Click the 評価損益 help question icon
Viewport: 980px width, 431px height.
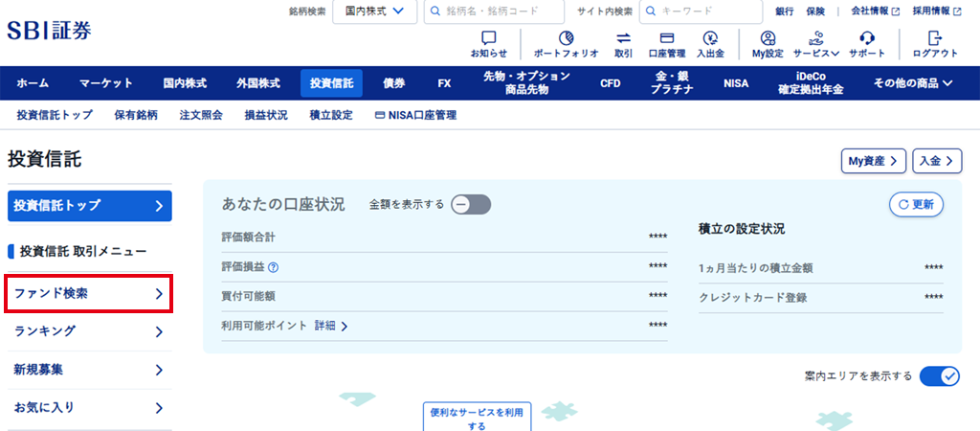pyautogui.click(x=273, y=267)
